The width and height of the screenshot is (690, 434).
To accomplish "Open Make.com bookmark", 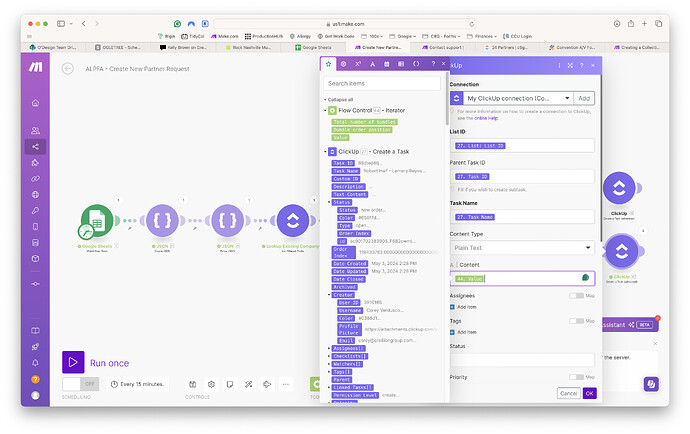I will click(224, 36).
